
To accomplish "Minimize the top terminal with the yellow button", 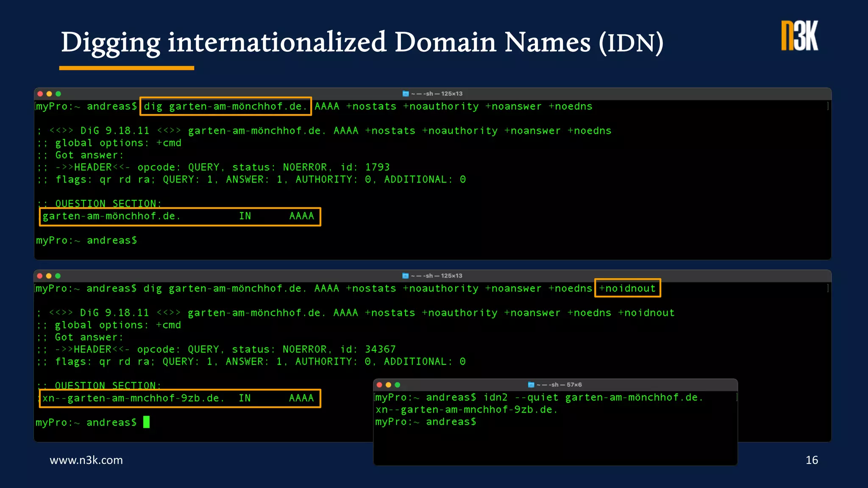I will pos(49,94).
